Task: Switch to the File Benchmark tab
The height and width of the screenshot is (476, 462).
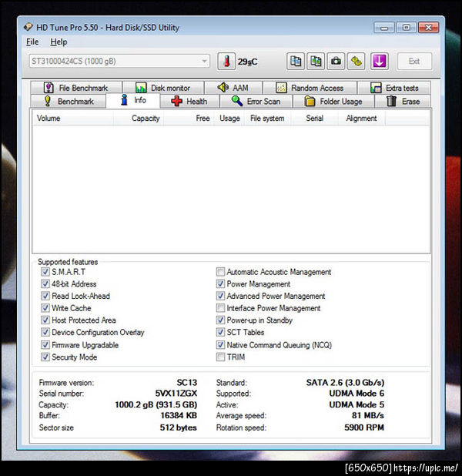Action: 76,88
